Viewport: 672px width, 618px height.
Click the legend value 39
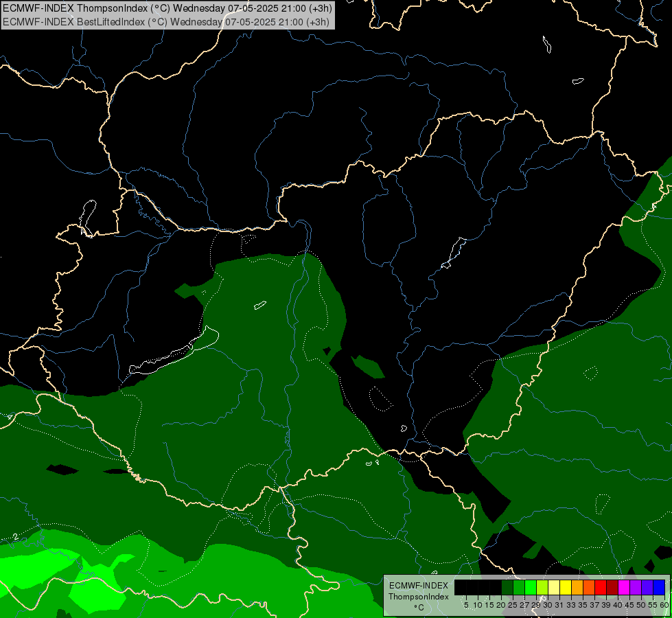click(606, 605)
